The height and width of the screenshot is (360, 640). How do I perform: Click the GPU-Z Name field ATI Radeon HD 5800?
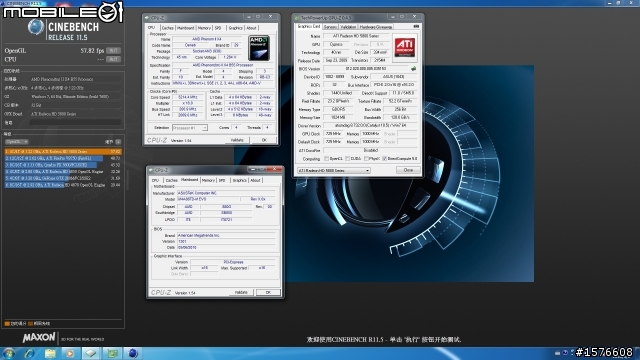coord(356,36)
